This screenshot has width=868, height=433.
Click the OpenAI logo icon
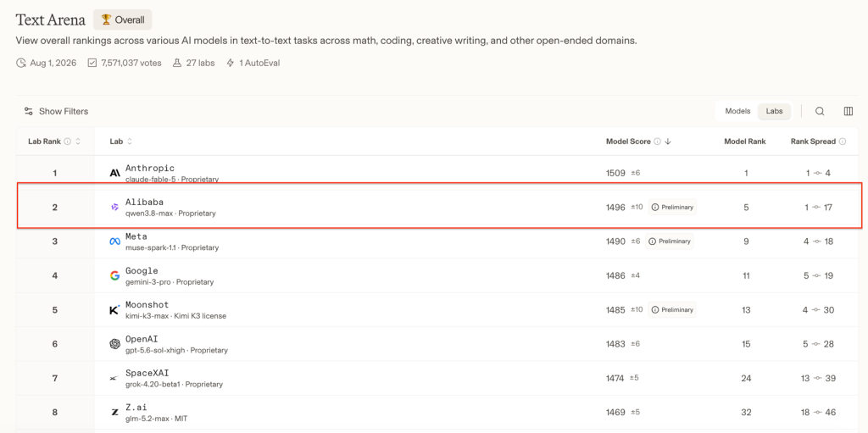[x=114, y=344]
